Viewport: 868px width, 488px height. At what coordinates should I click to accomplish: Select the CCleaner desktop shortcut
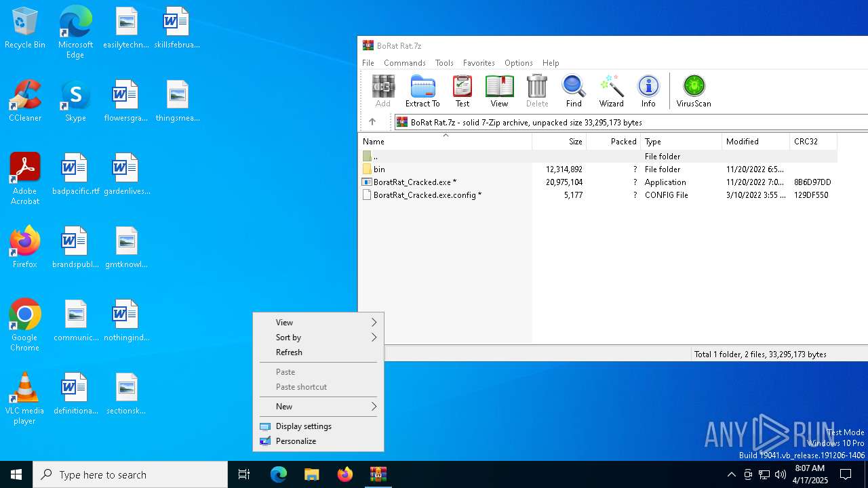point(25,101)
